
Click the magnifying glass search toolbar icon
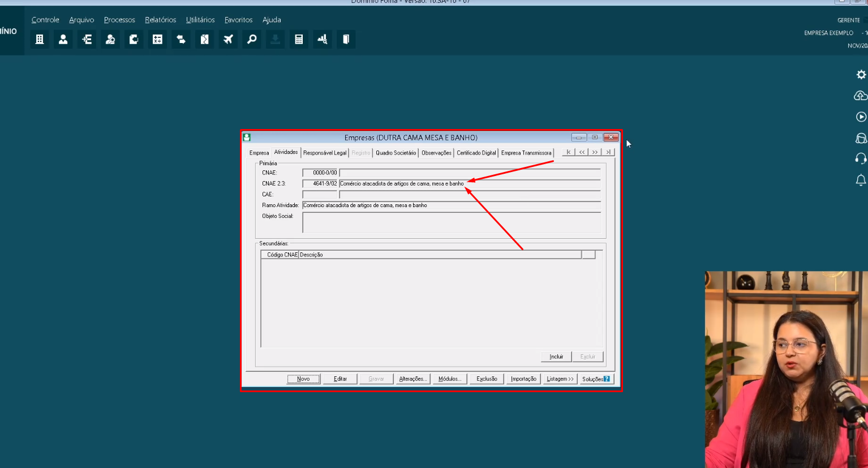pyautogui.click(x=252, y=39)
